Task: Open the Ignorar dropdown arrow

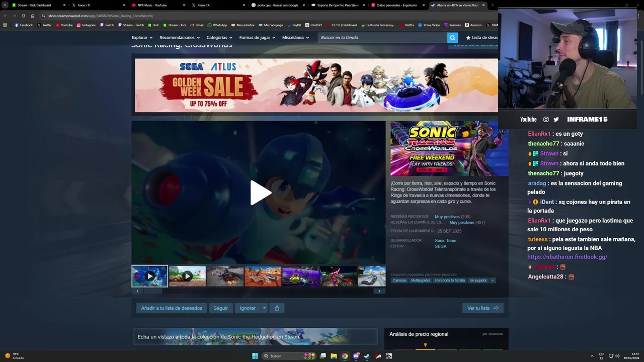Action: point(264,308)
